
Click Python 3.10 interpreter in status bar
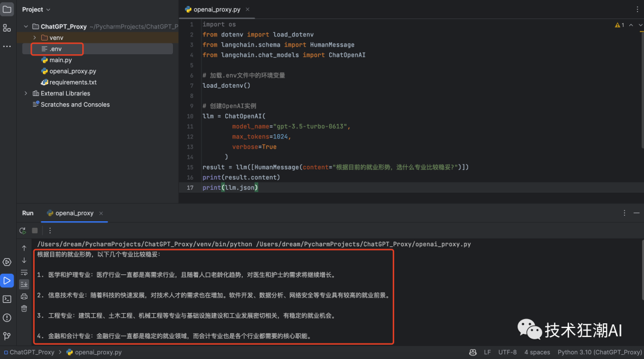click(599, 352)
